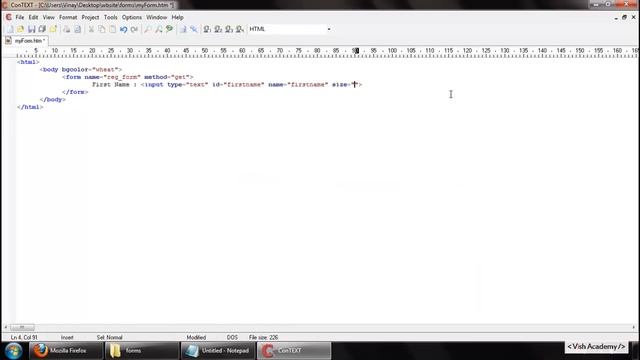Click the horizontal scrollbar right arrow
This screenshot has width=640, height=360.
coord(634,327)
